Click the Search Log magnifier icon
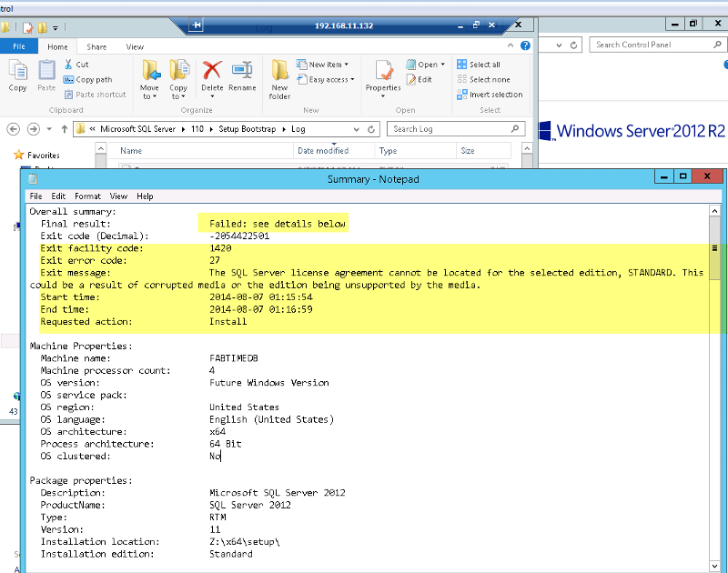728x573 pixels. click(x=515, y=129)
